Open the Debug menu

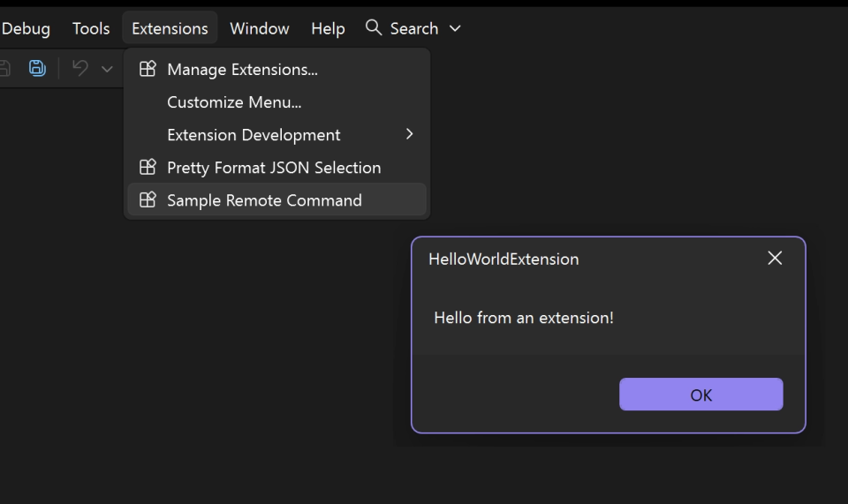(25, 28)
